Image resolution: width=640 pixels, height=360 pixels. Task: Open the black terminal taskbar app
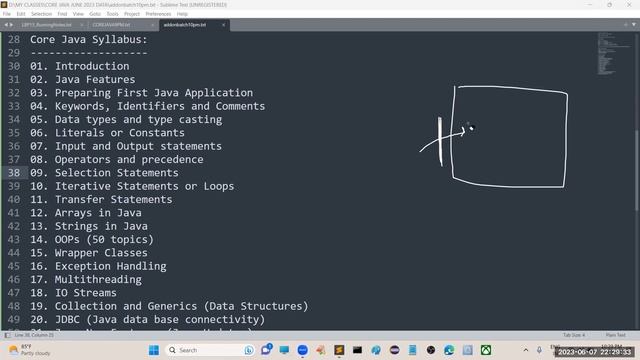[x=357, y=350]
